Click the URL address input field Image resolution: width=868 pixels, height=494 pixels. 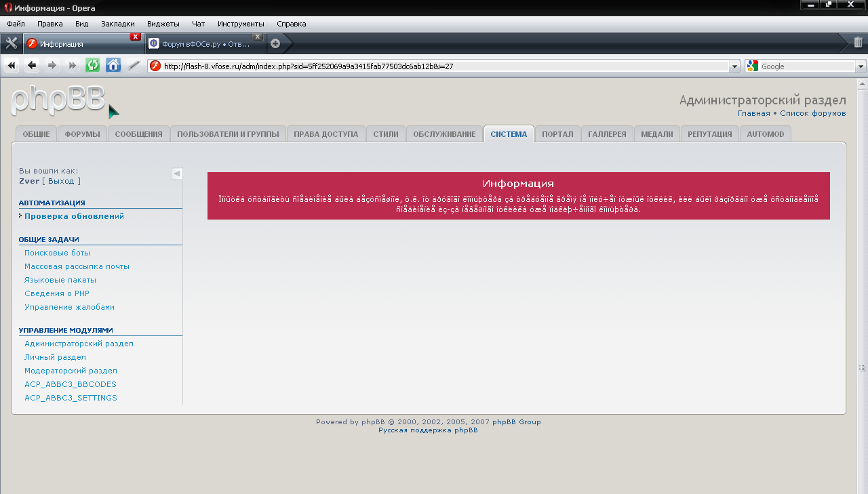click(x=441, y=66)
